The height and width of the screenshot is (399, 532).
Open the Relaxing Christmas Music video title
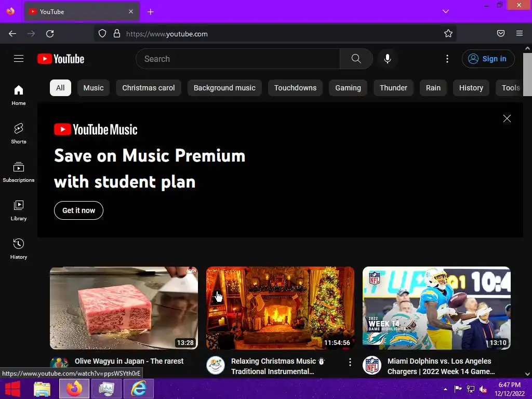(x=277, y=366)
